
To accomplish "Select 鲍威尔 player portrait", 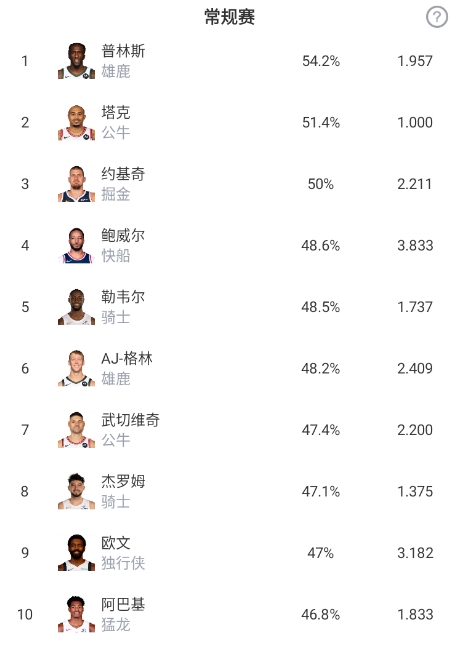I will (76, 245).
